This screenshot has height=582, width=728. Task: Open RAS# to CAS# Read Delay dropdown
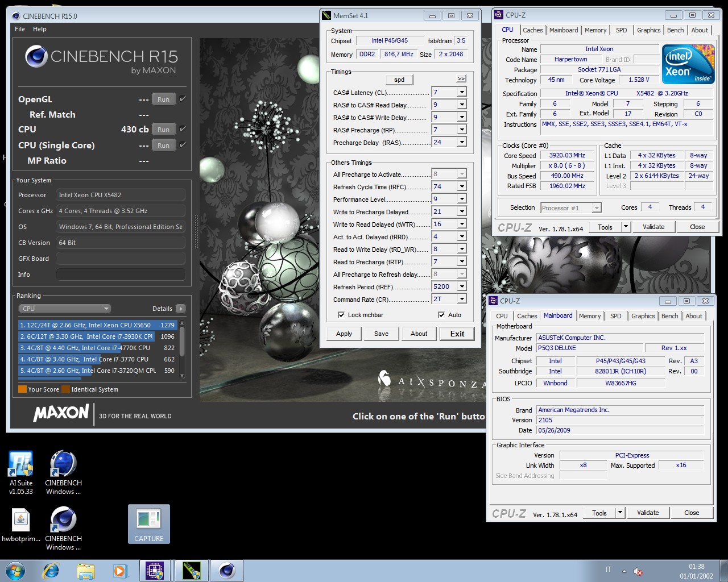click(x=462, y=105)
